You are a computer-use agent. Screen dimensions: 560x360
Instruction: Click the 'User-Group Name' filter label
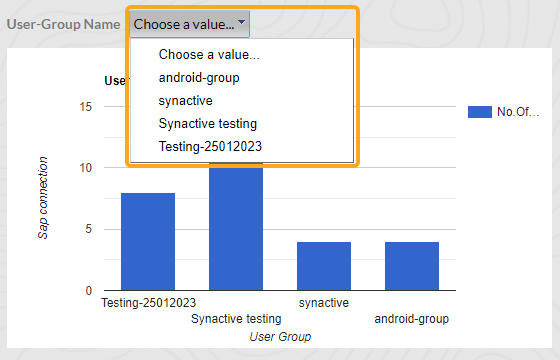(x=64, y=24)
